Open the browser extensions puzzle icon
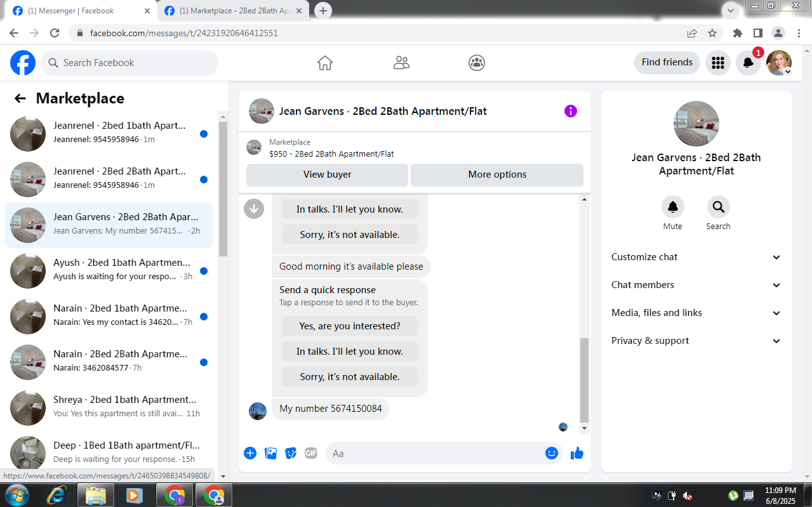 [738, 33]
